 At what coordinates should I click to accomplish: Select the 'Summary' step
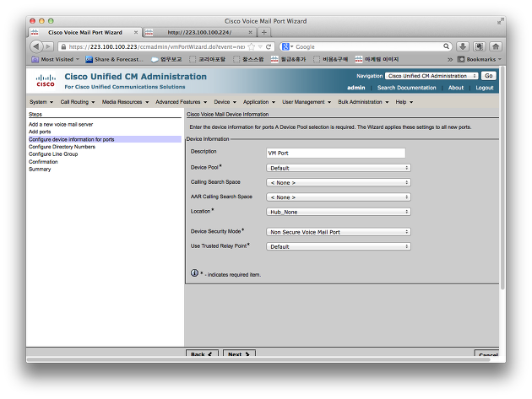(40, 170)
